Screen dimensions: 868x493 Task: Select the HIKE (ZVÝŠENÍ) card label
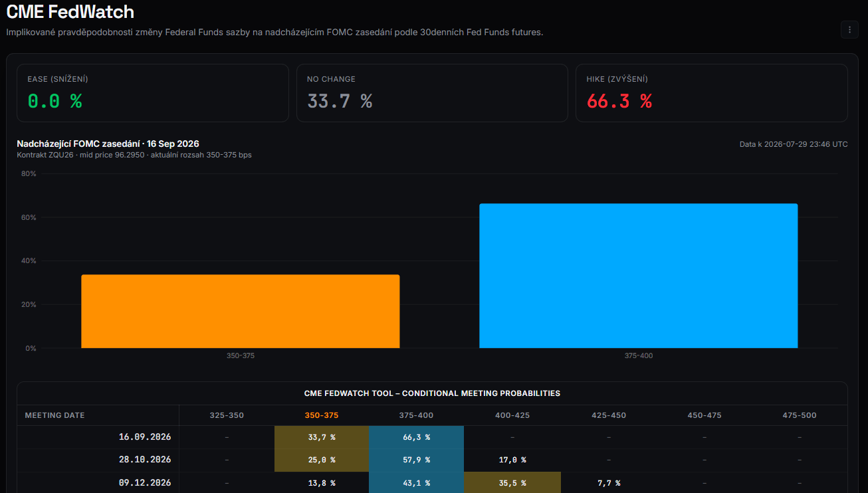coord(617,79)
